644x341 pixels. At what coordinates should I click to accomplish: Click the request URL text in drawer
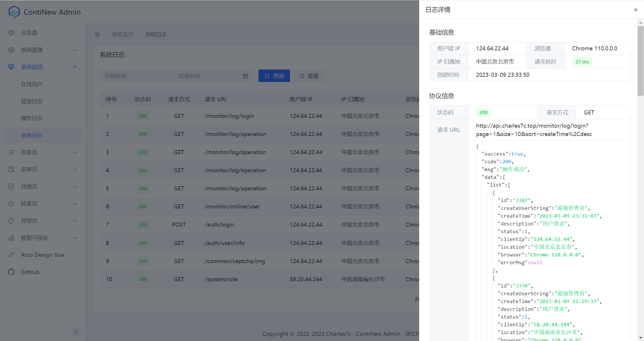pos(534,130)
